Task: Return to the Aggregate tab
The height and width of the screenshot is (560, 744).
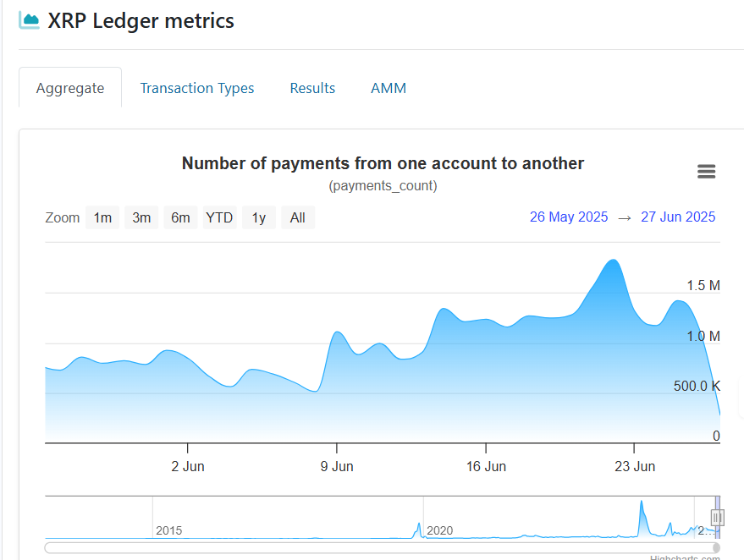Action: pyautogui.click(x=70, y=88)
